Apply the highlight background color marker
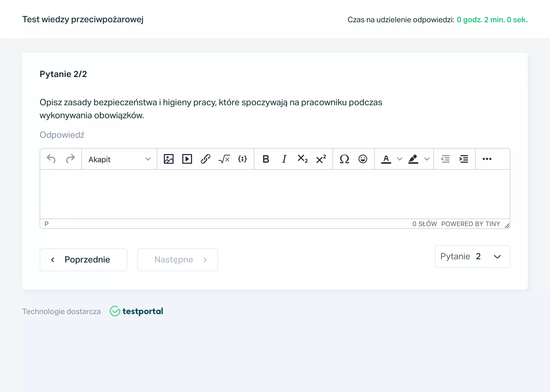Viewport: 550px width, 392px height. coord(413,159)
